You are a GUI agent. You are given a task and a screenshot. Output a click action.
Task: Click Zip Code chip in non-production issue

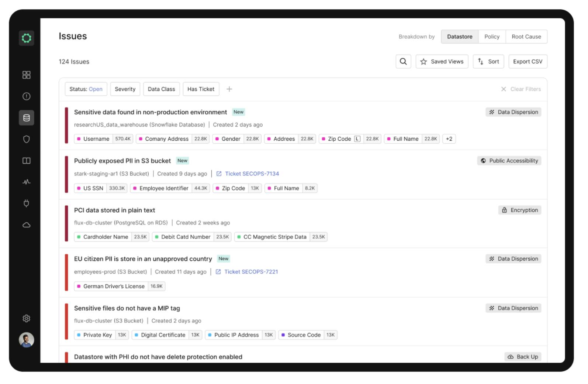tap(350, 139)
